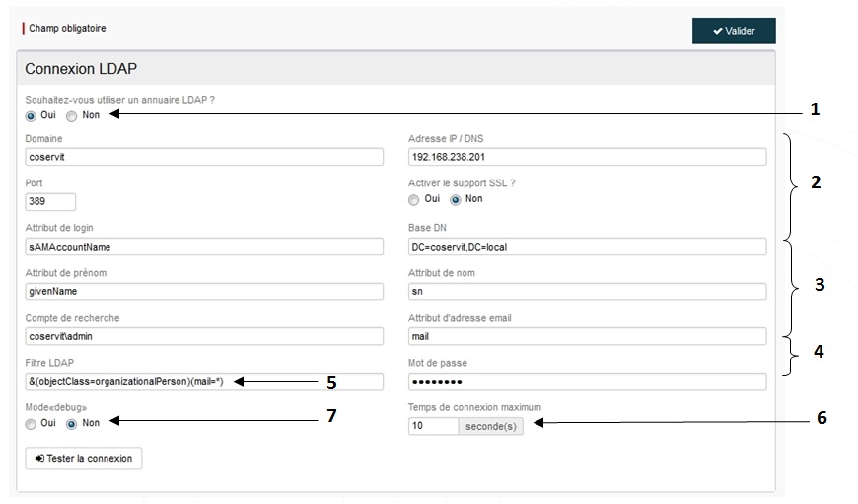858x504 pixels.
Task: Focus the Domaine input field
Action: pos(204,157)
